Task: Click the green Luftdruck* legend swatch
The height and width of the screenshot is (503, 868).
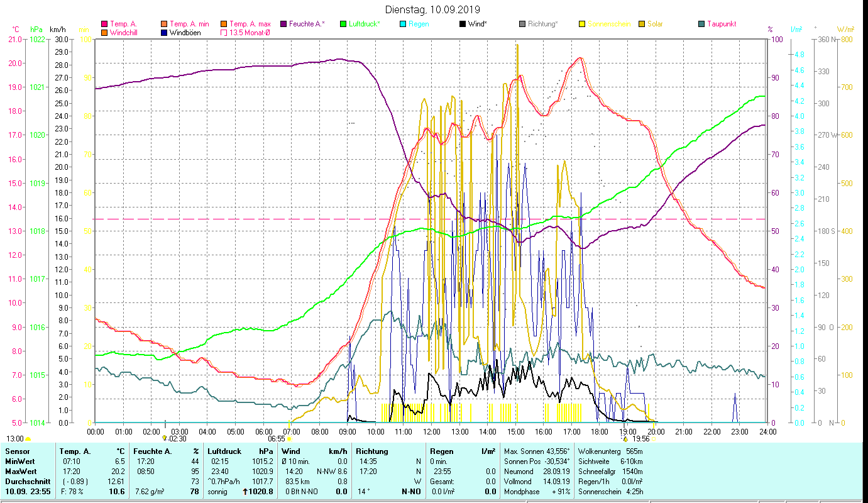Action: (343, 25)
